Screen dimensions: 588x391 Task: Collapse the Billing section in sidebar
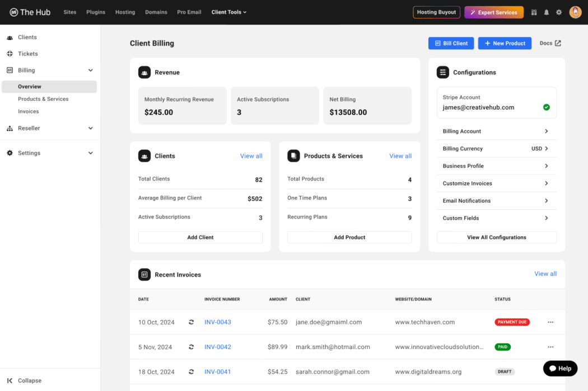(x=90, y=70)
